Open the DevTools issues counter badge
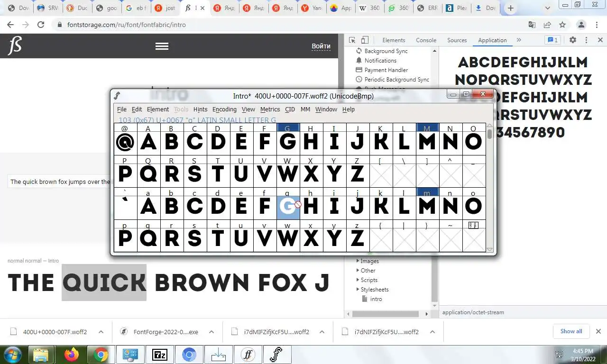Viewport: 607px width, 364px height. [x=553, y=40]
